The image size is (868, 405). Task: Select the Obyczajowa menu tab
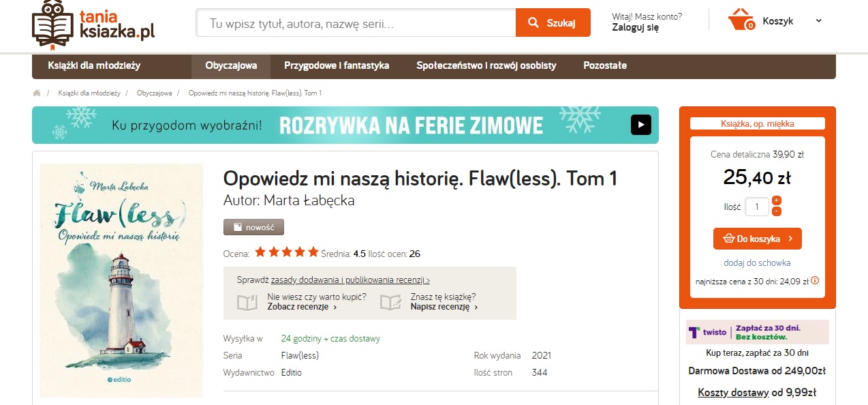click(231, 66)
